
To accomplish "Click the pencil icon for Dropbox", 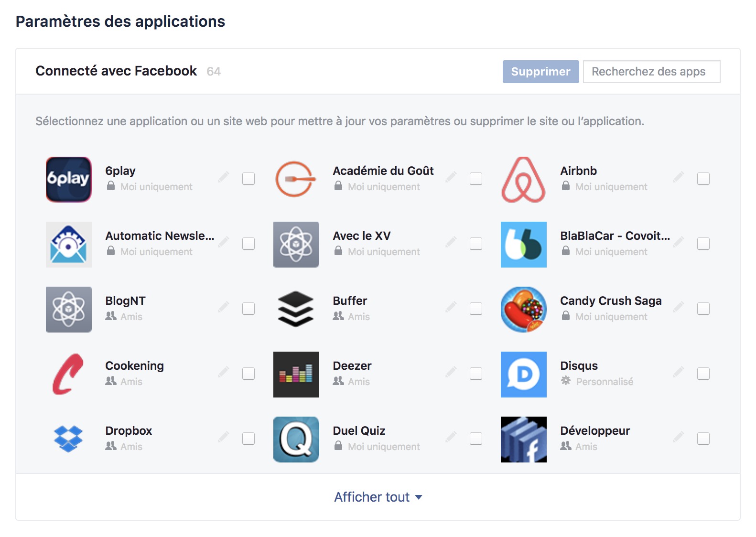I will [x=224, y=437].
